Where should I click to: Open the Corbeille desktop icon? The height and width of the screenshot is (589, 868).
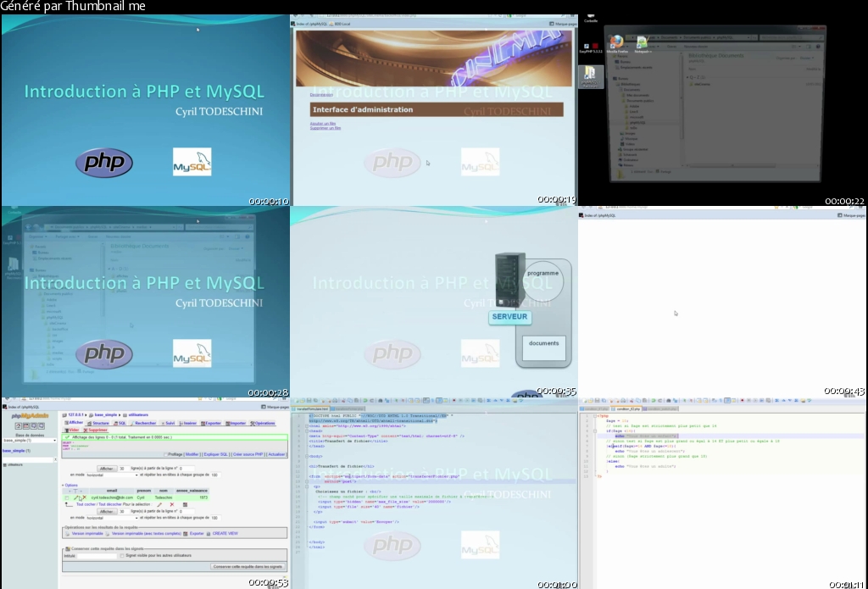point(591,17)
